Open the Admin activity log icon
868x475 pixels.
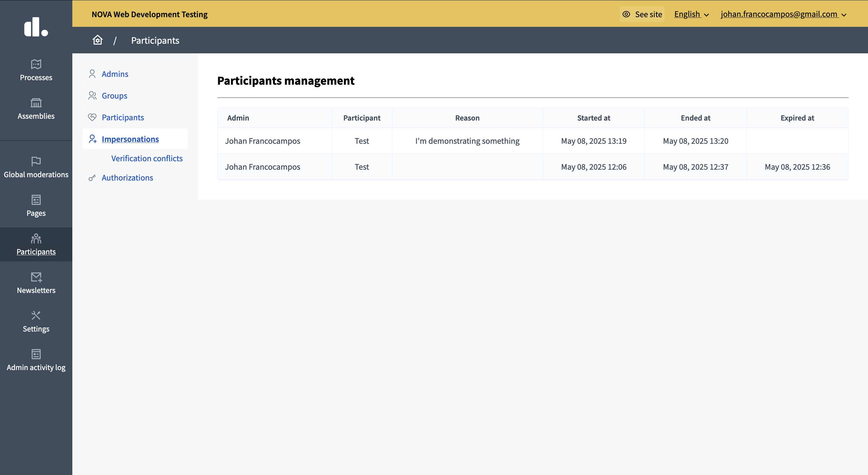click(36, 354)
